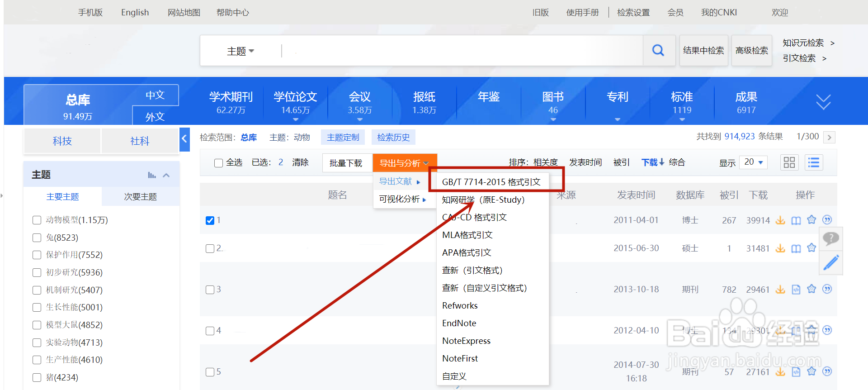Expand 会议 category dropdown arrow
This screenshot has width=868, height=390.
tap(360, 119)
